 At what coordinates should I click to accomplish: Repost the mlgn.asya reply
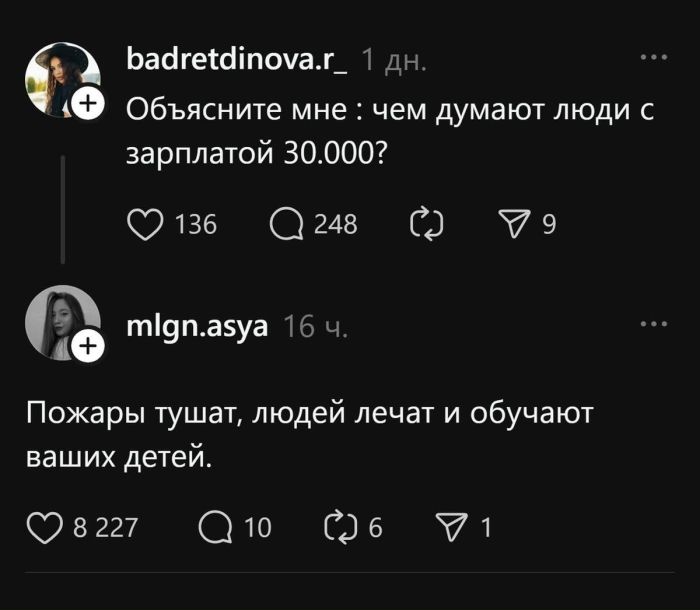coord(341,526)
